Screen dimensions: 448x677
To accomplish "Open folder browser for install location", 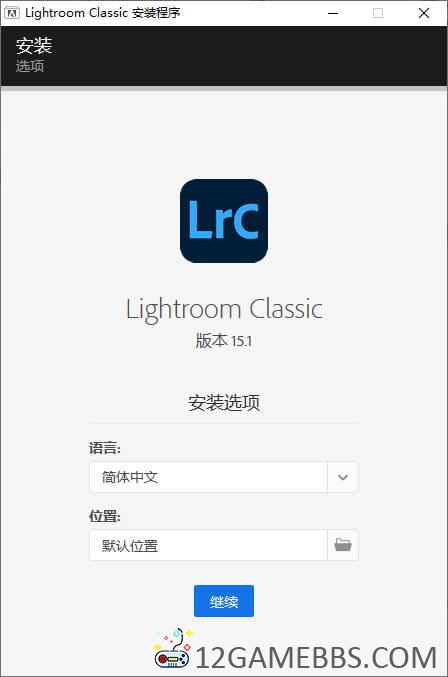I will pos(343,545).
